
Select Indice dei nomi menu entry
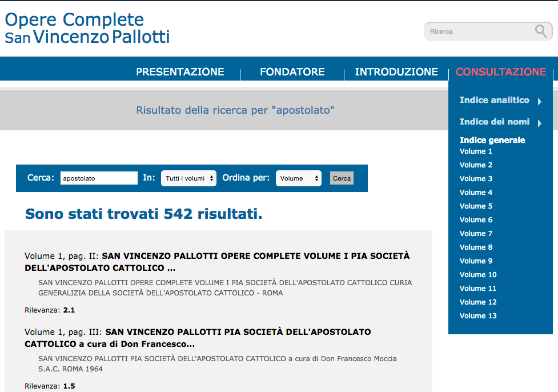(494, 122)
